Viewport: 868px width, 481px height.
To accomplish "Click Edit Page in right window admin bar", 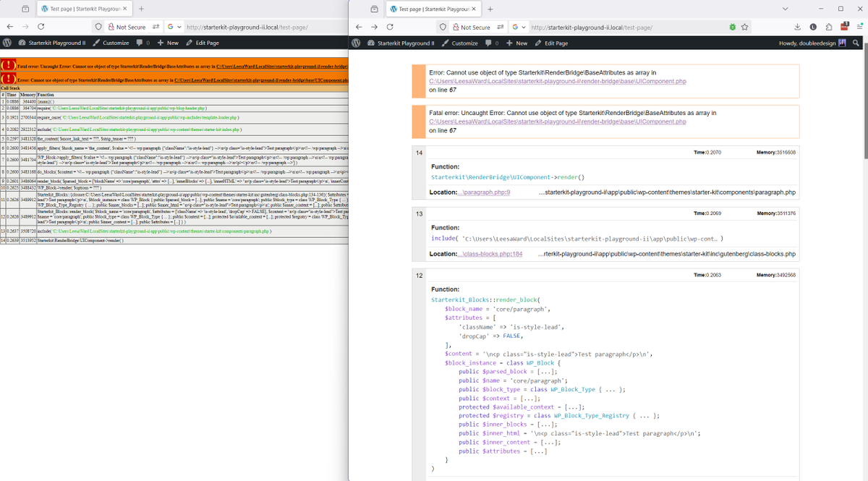I will pyautogui.click(x=551, y=43).
